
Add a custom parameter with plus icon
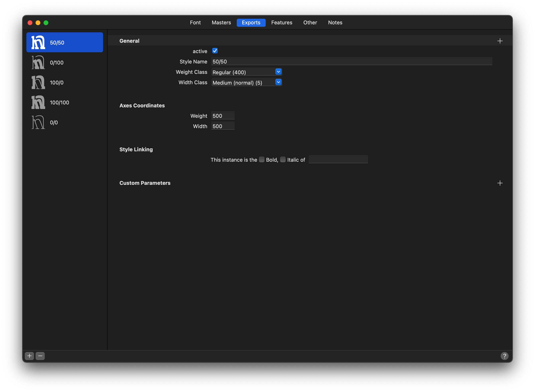(x=500, y=183)
